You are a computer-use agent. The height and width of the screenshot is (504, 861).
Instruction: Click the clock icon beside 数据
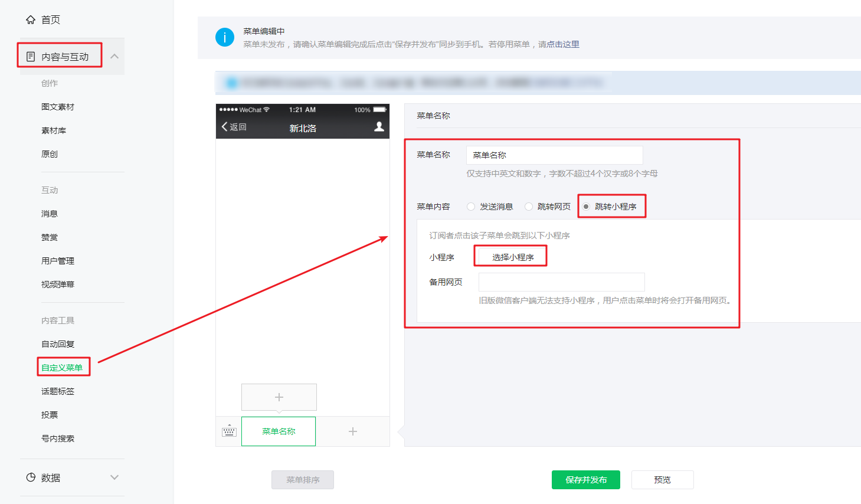click(31, 477)
